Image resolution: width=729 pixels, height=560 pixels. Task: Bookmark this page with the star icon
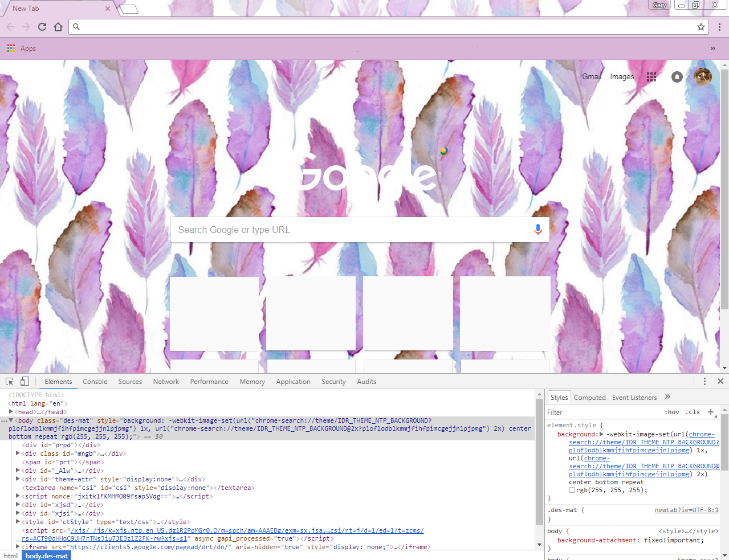[701, 27]
